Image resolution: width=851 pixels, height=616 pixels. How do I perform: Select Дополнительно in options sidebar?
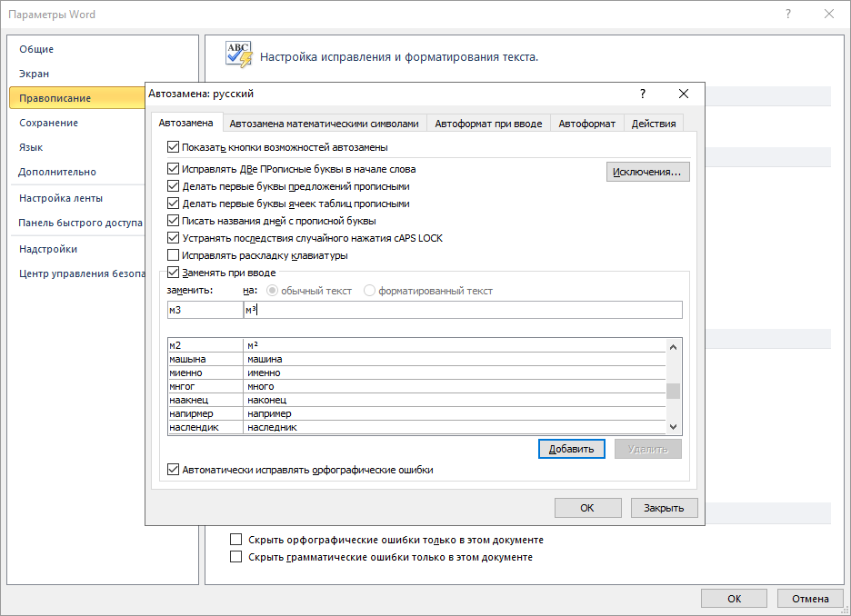(57, 172)
